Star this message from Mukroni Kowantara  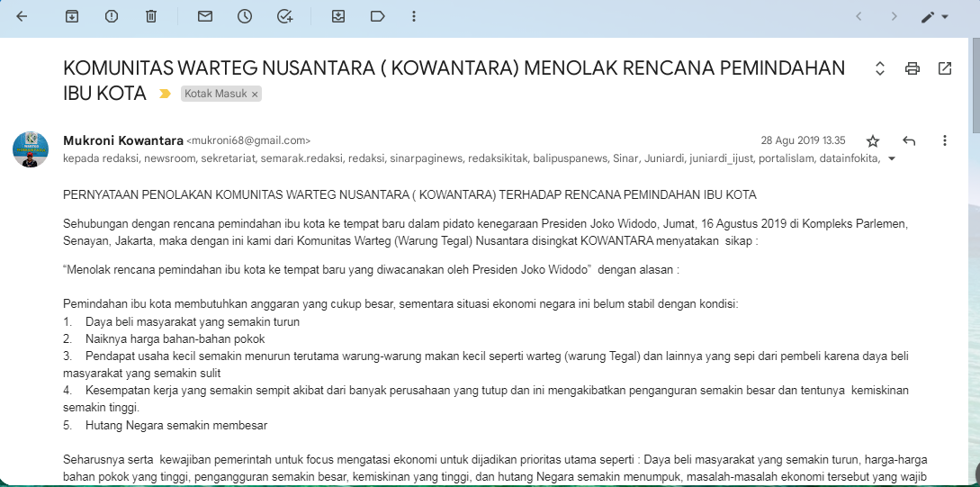click(873, 140)
